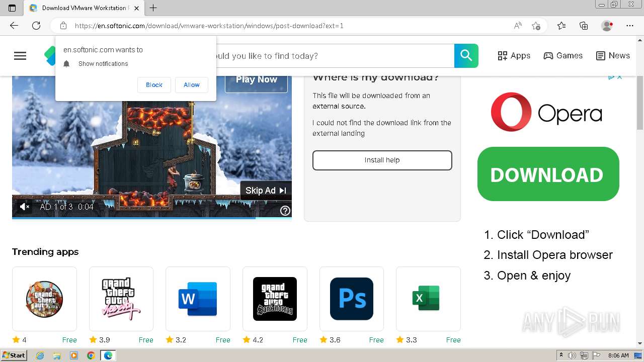Launch Windows Media Player from taskbar

coord(74,355)
